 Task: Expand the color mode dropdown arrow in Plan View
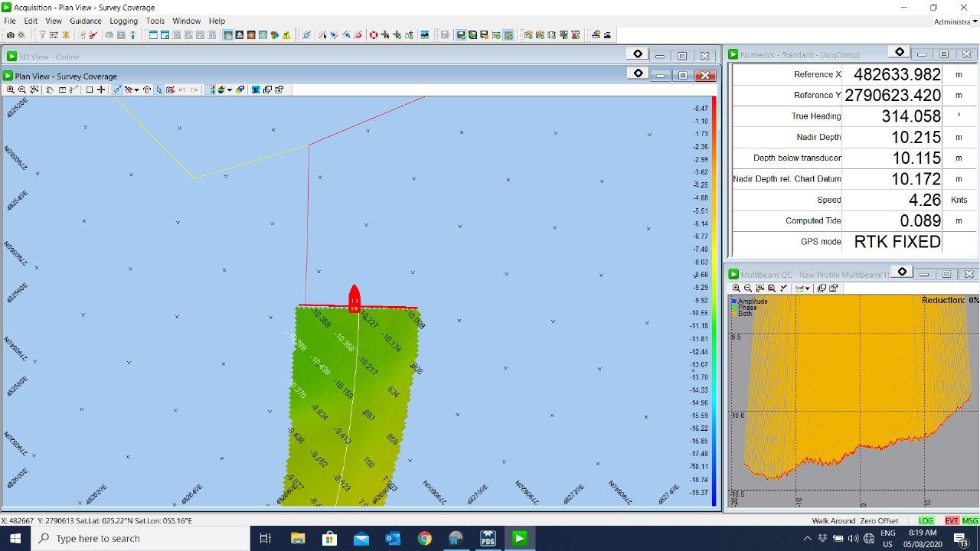point(230,90)
